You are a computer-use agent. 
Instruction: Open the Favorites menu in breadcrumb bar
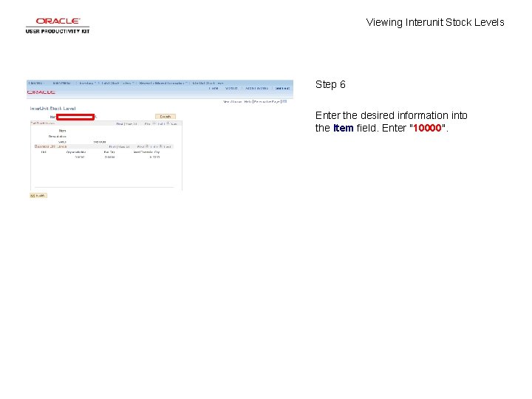pyautogui.click(x=36, y=83)
